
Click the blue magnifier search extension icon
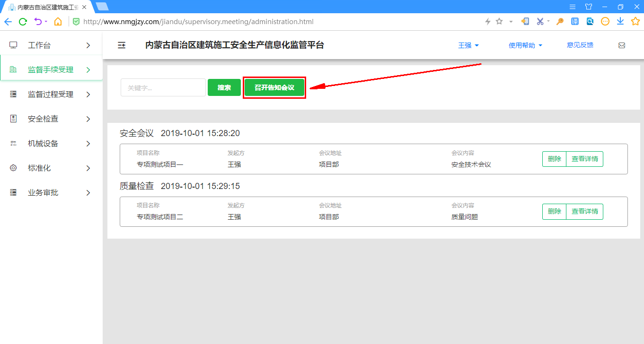(590, 22)
